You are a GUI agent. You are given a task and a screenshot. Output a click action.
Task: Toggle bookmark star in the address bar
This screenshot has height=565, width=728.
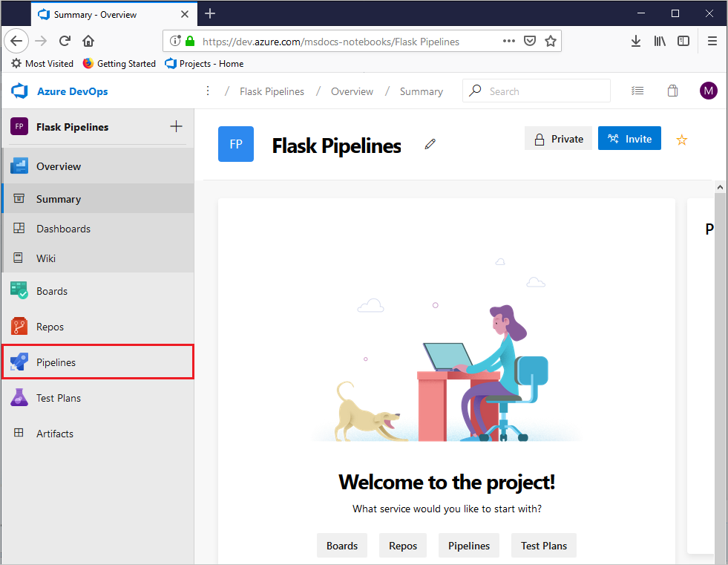(551, 41)
